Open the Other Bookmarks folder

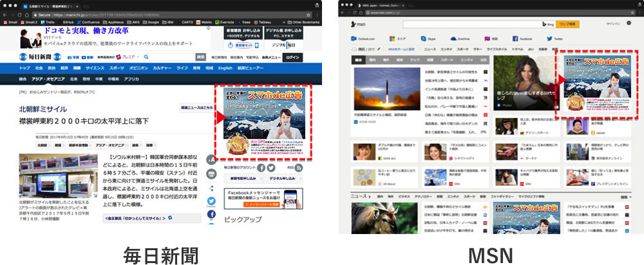click(300, 21)
